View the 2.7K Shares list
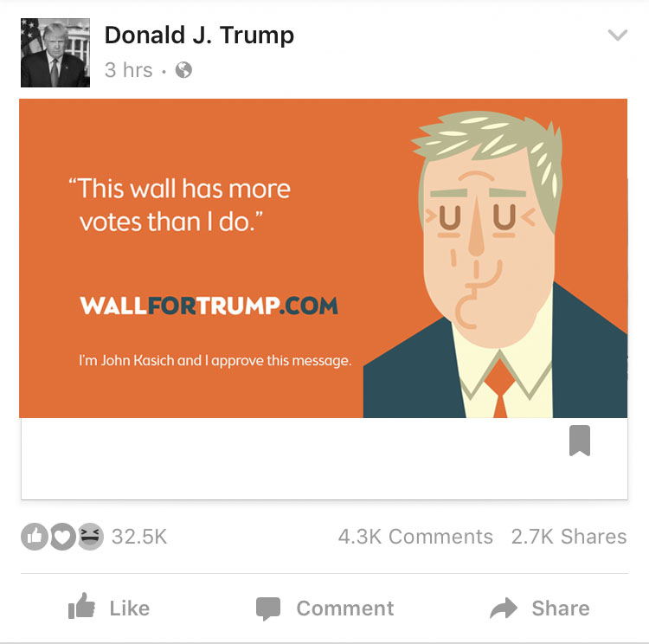 point(569,537)
